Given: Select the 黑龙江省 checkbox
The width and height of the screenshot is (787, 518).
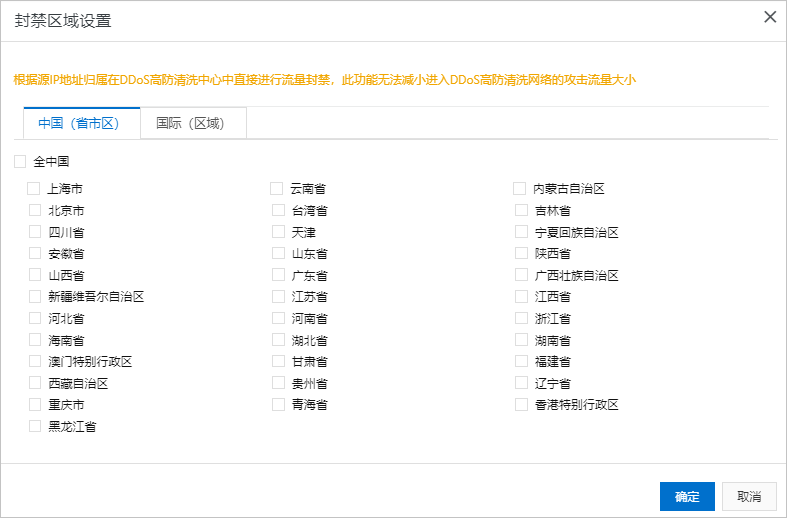Looking at the screenshot, I should 35,426.
